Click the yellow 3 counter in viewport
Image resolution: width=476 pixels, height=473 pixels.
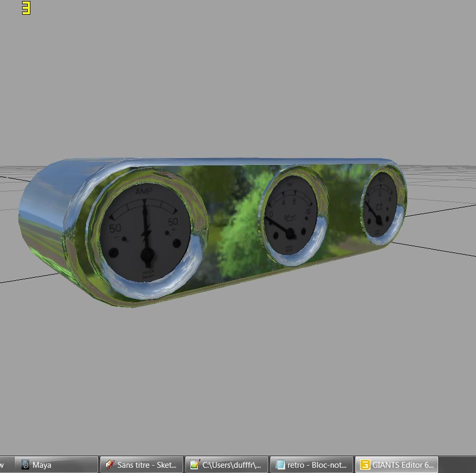point(26,8)
